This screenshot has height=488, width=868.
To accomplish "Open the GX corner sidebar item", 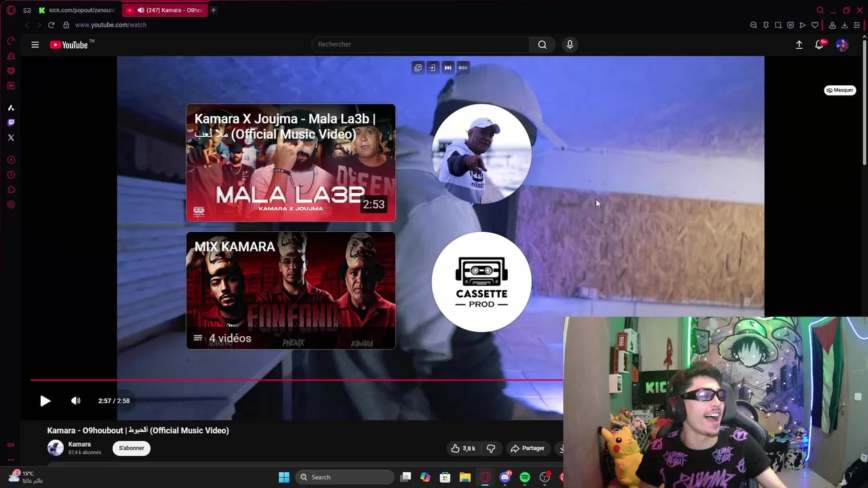I will [x=11, y=445].
